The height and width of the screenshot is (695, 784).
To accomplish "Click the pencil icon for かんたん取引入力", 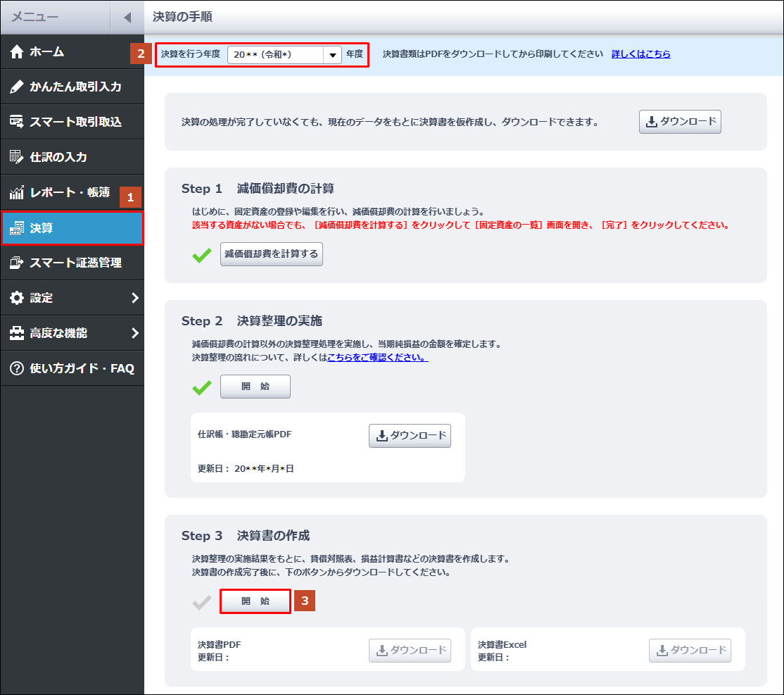I will 17,87.
